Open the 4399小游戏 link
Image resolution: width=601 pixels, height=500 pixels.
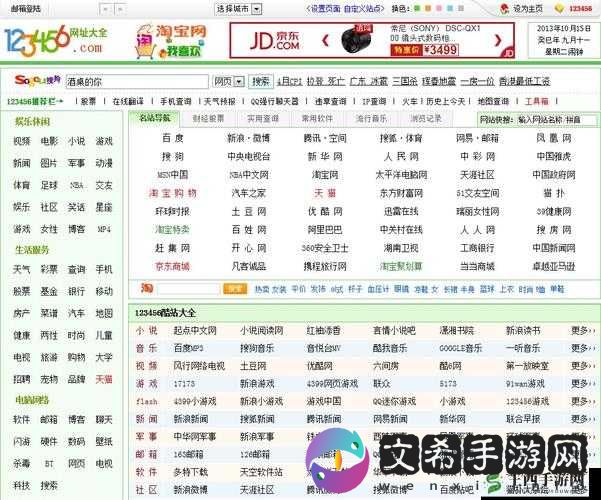(195, 401)
